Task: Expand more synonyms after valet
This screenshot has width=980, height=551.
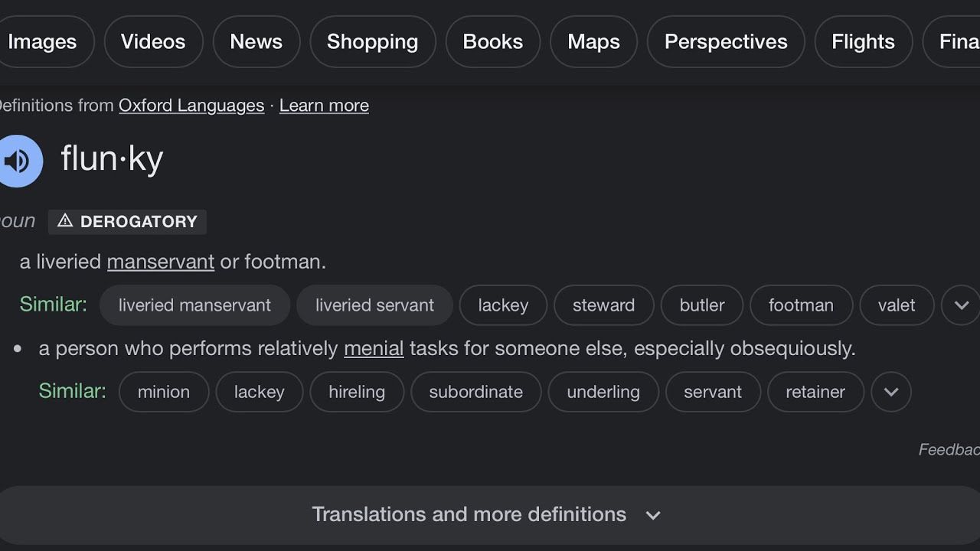Action: [961, 305]
